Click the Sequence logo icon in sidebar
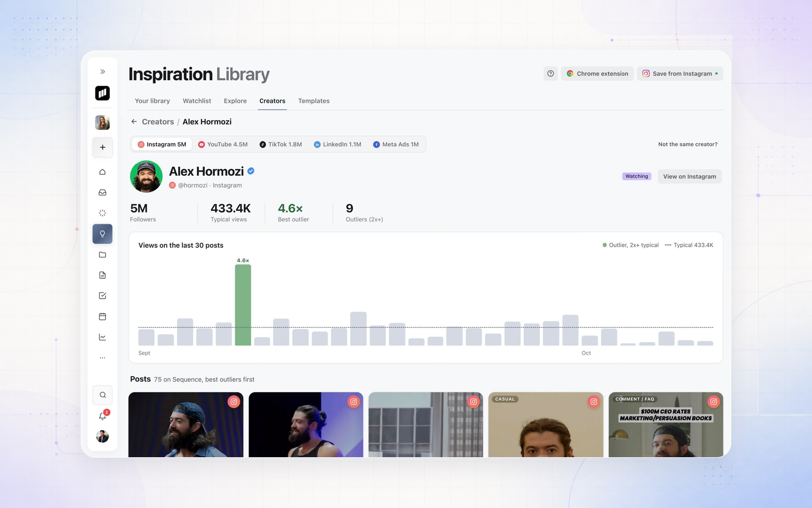This screenshot has width=812, height=508. [103, 93]
